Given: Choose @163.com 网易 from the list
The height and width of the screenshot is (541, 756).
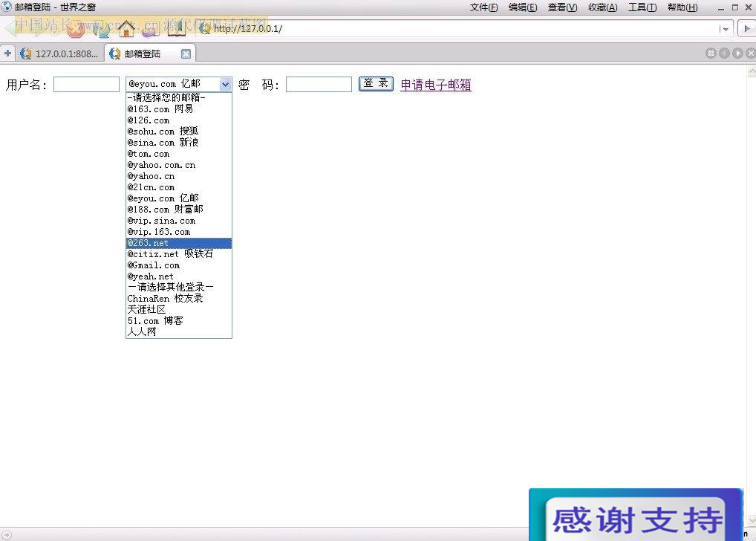Looking at the screenshot, I should (179, 109).
